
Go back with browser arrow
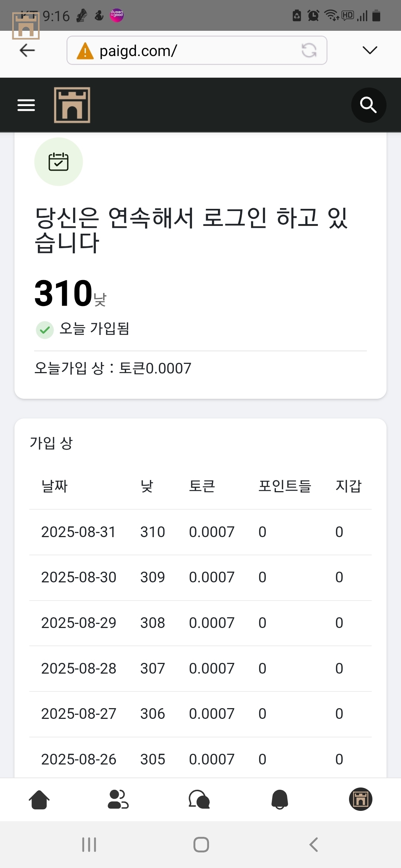click(x=27, y=50)
